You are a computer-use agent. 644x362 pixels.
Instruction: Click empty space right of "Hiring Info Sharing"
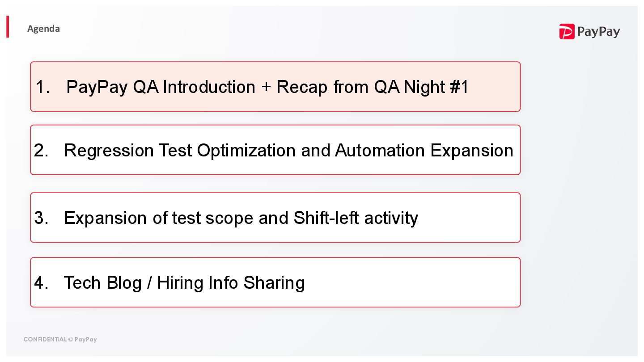coord(411,283)
